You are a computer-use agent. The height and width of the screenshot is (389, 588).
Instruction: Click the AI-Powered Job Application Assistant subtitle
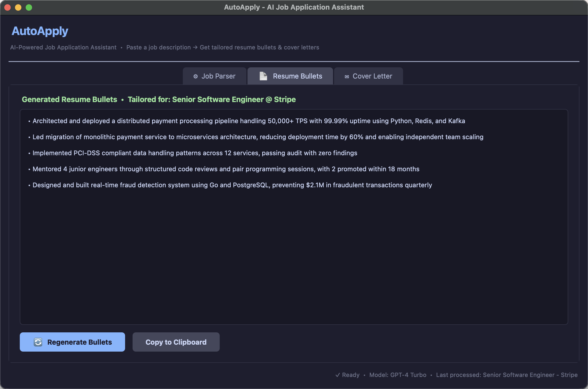[63, 47]
